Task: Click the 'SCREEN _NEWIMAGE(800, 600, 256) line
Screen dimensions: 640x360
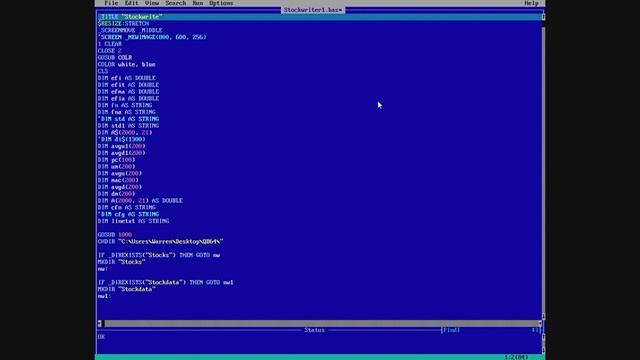Action: [x=152, y=37]
